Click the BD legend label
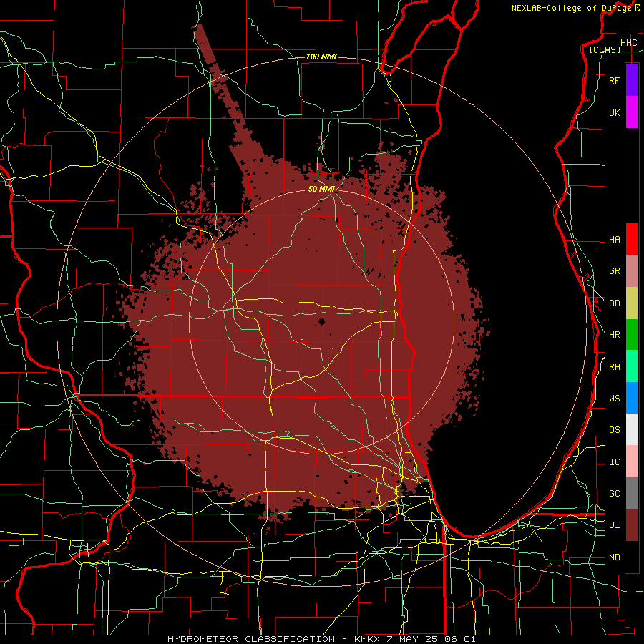This screenshot has width=644, height=644. pyautogui.click(x=614, y=303)
